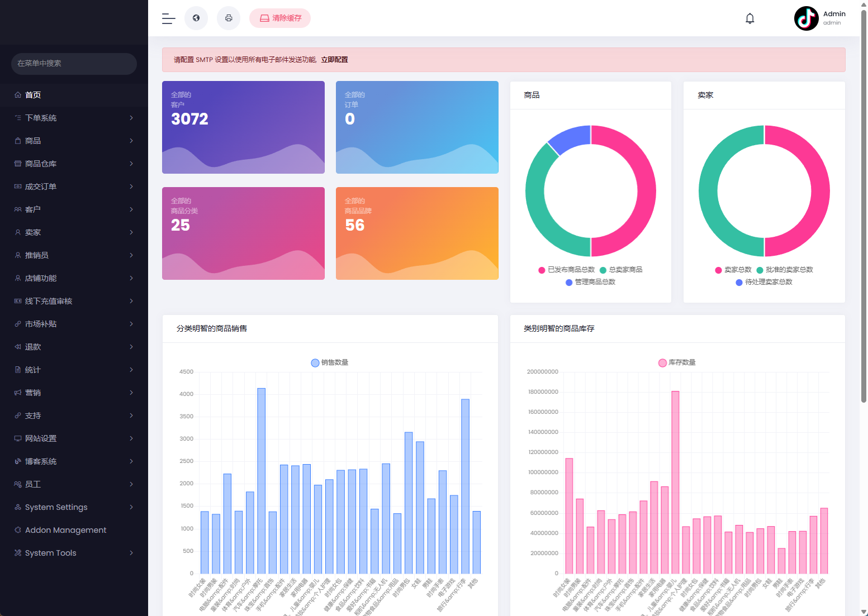Open the notifications bell
Viewport: 868px width, 616px height.
coord(750,18)
